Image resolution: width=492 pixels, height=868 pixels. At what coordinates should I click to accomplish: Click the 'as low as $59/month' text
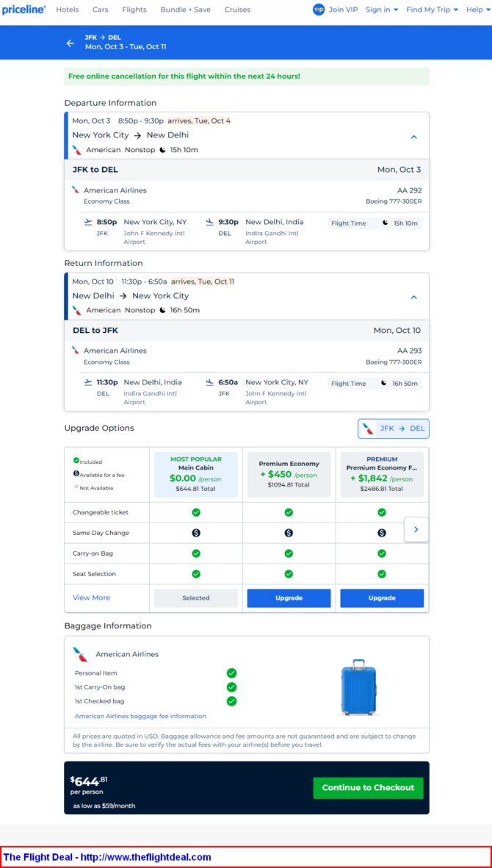click(x=104, y=806)
